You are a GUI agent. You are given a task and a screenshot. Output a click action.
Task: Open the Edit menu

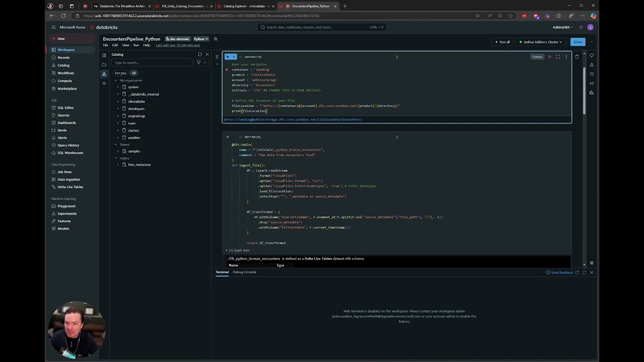click(x=115, y=45)
